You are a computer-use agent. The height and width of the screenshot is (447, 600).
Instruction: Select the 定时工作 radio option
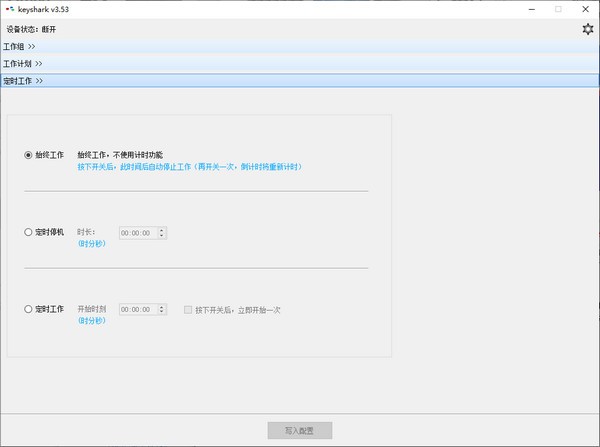[x=29, y=310]
